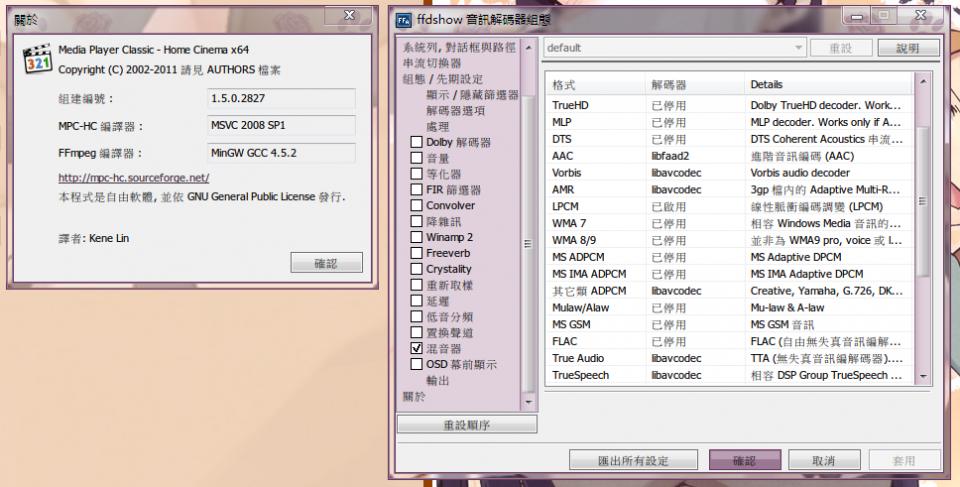Click the MPC-HC 321 logo icon
The image size is (960, 487).
coord(37,59)
